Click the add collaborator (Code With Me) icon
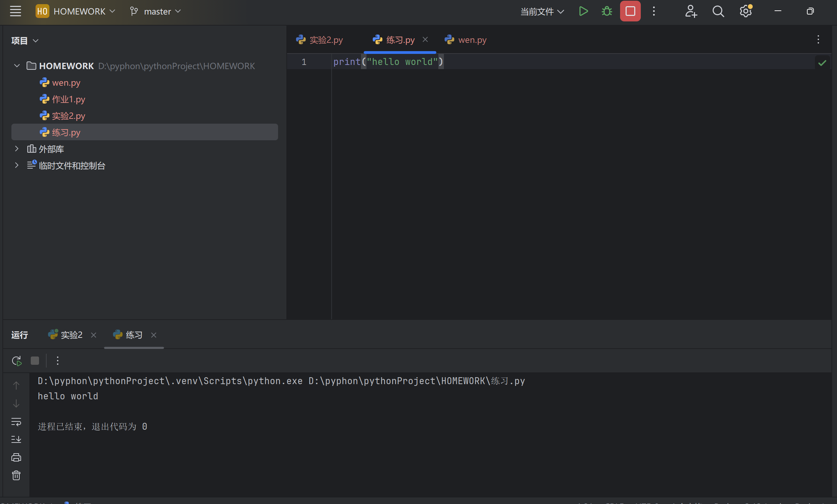Viewport: 837px width, 504px height. click(x=691, y=11)
